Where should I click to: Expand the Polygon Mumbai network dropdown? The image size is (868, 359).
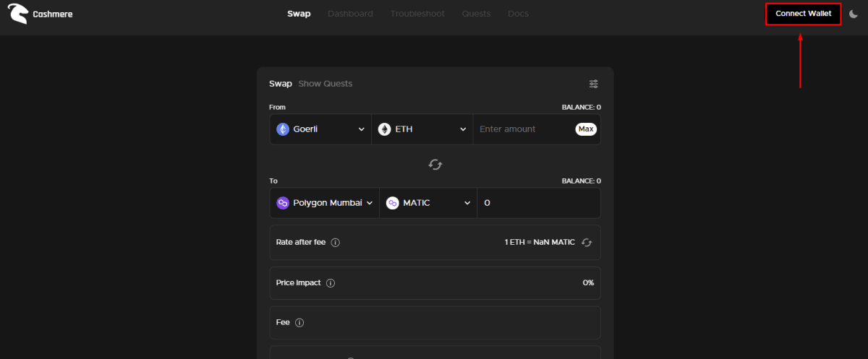[324, 203]
